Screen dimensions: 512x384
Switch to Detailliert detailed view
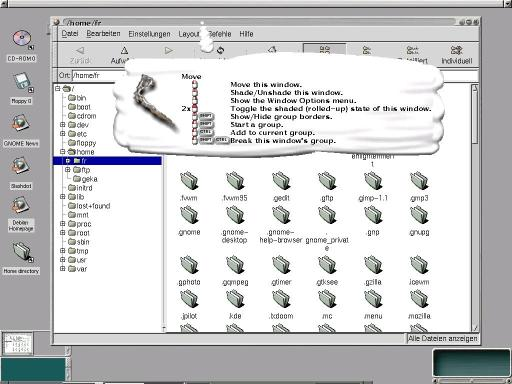tap(413, 55)
